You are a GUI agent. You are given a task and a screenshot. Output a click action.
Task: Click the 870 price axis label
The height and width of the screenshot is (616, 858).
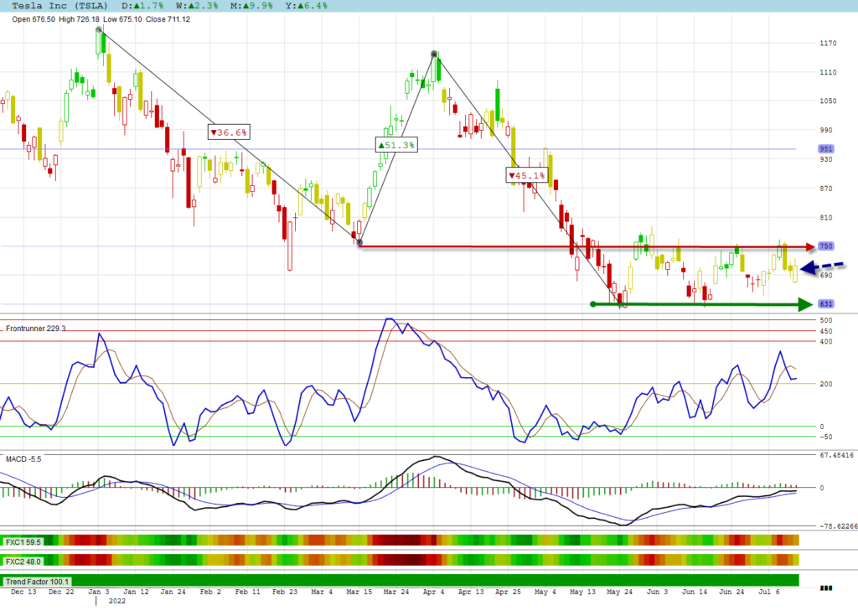pos(826,189)
